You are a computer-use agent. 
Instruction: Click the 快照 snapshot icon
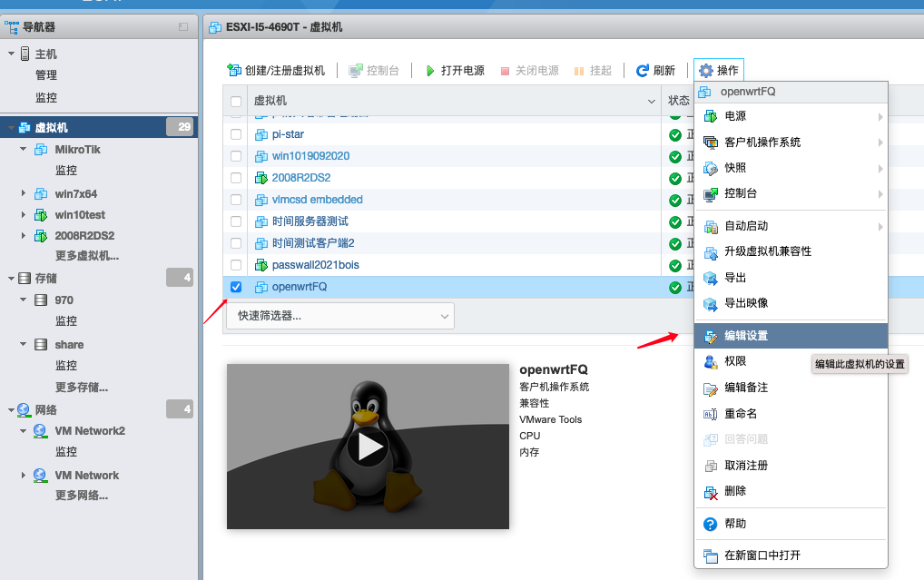pos(711,169)
